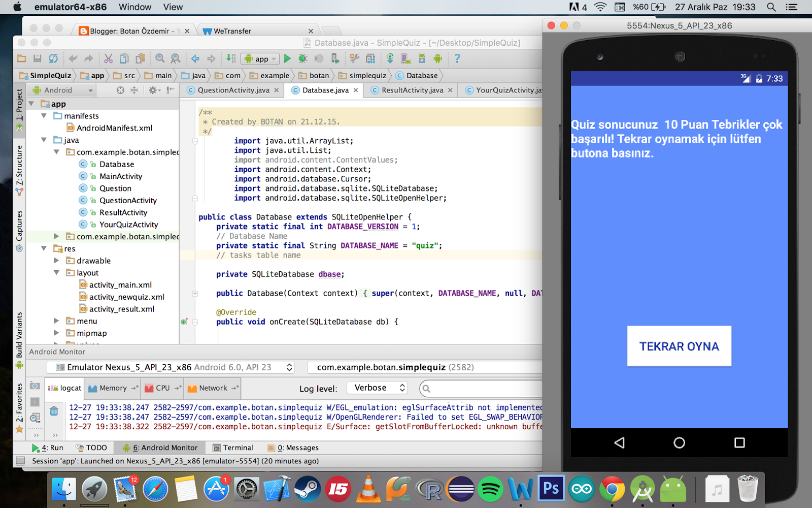Open the Memory tab in Android Monitor
The width and height of the screenshot is (812, 508).
click(x=112, y=388)
